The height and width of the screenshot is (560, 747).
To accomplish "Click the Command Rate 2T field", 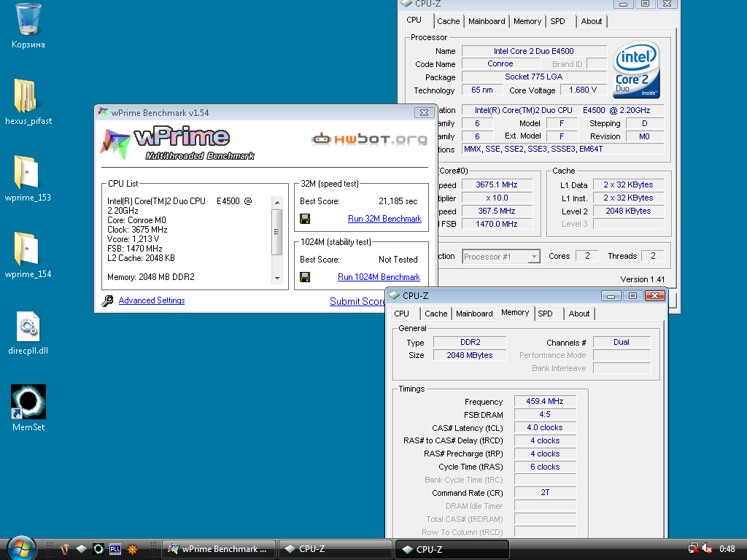I will pyautogui.click(x=545, y=492).
